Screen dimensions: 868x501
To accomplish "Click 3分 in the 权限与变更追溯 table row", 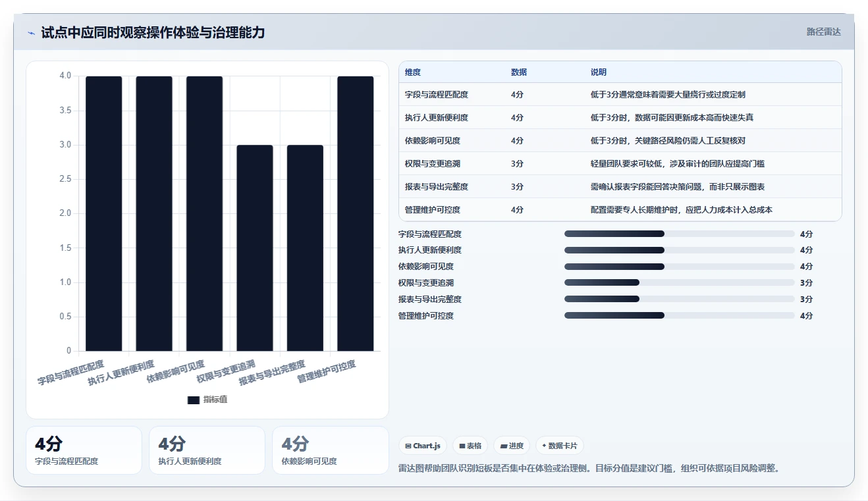I will 518,164.
